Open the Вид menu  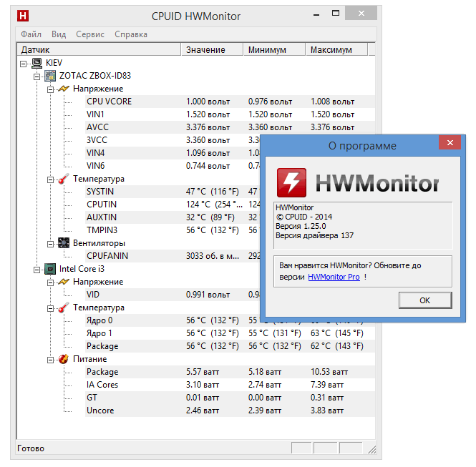click(59, 34)
